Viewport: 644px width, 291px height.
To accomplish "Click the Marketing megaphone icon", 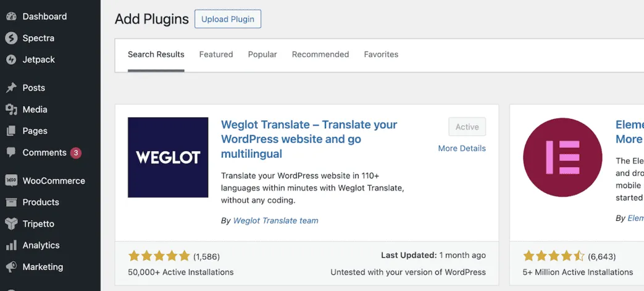I will pos(11,267).
